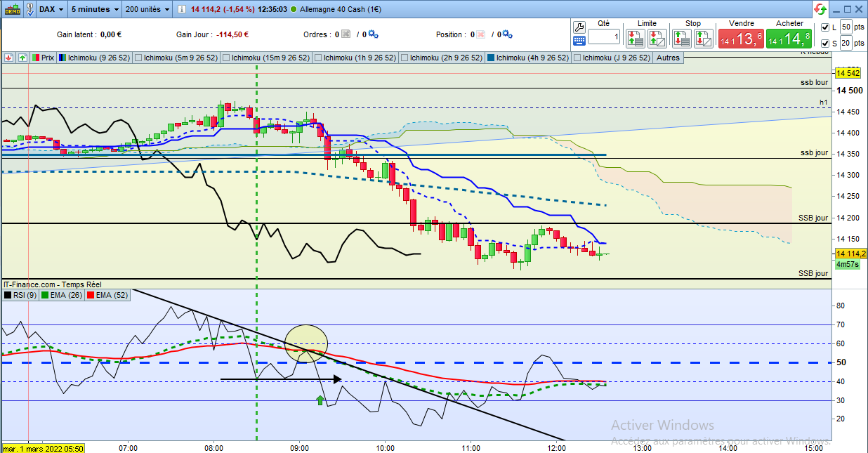Click the Gain Jour -114,50 € value

pos(232,34)
